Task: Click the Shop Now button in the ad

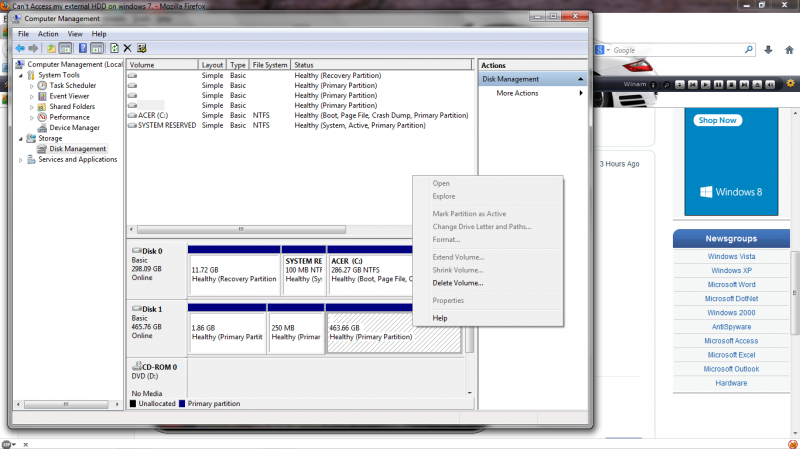Action: coord(717,120)
